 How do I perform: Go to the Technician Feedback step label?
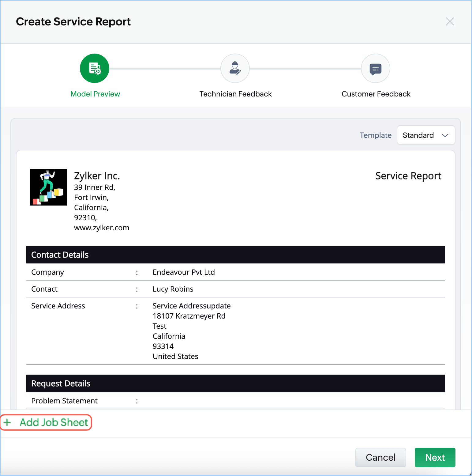235,94
